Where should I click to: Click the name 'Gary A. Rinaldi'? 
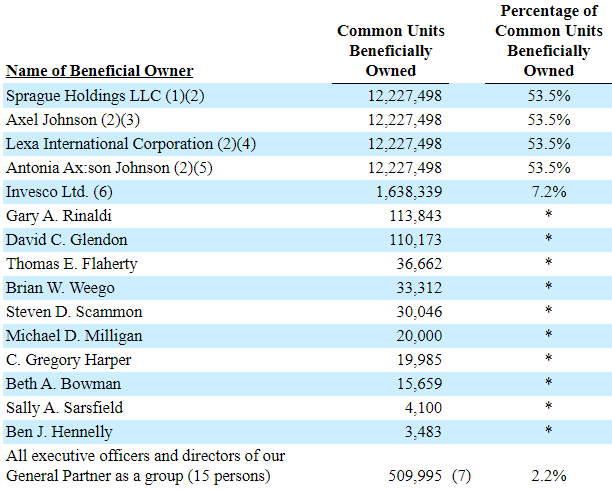click(59, 216)
